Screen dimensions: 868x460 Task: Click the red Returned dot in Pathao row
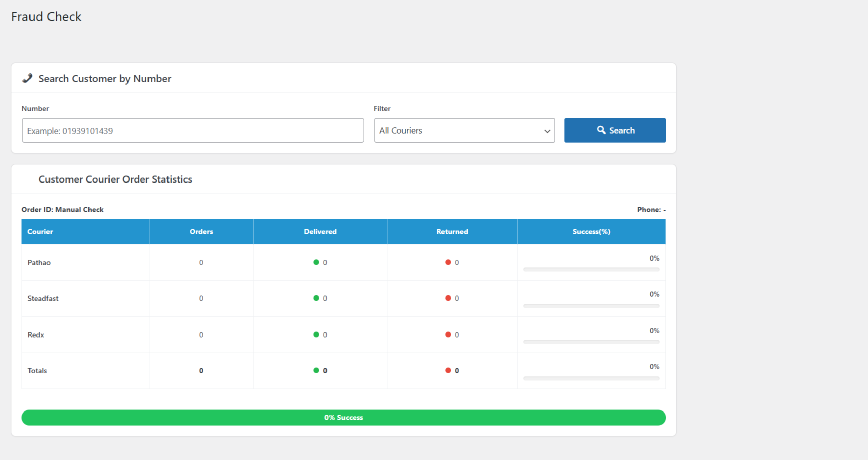tap(448, 262)
